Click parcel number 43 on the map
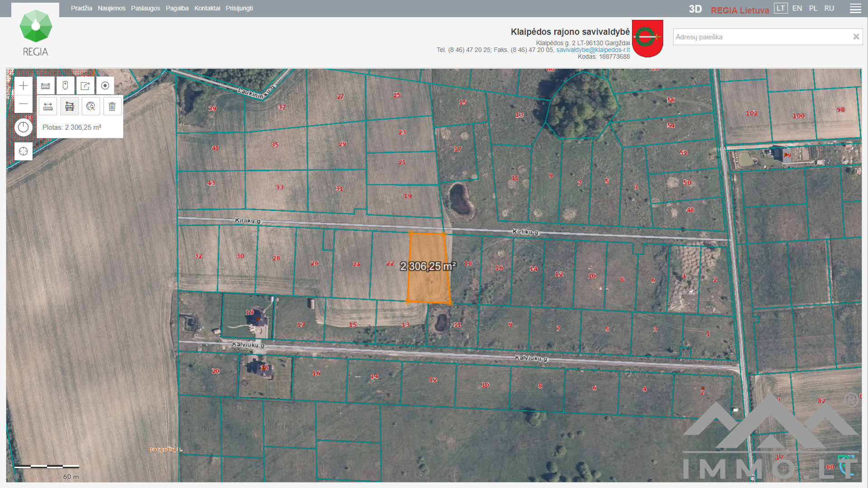868x488 pixels. pos(211,183)
